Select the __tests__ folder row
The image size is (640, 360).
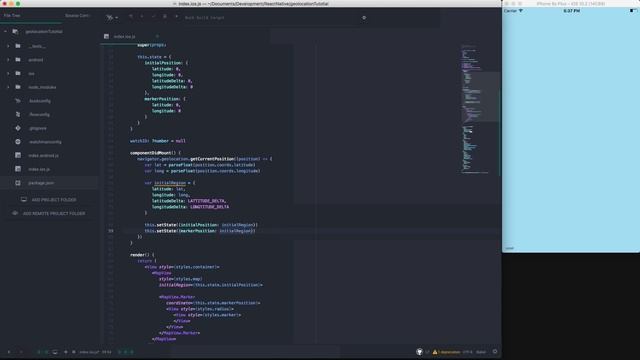coord(49,46)
